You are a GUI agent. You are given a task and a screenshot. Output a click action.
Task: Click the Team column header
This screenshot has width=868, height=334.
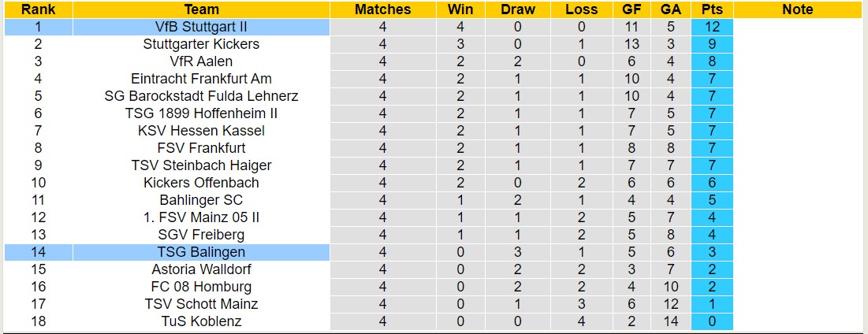201,9
